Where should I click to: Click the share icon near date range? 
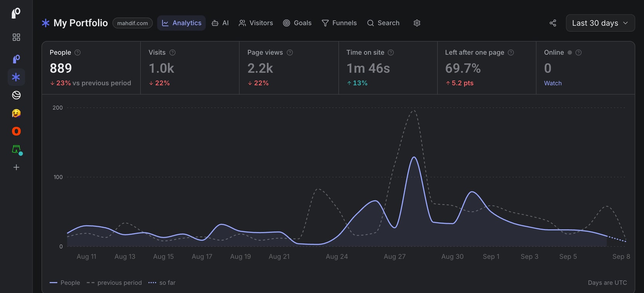[x=553, y=23]
